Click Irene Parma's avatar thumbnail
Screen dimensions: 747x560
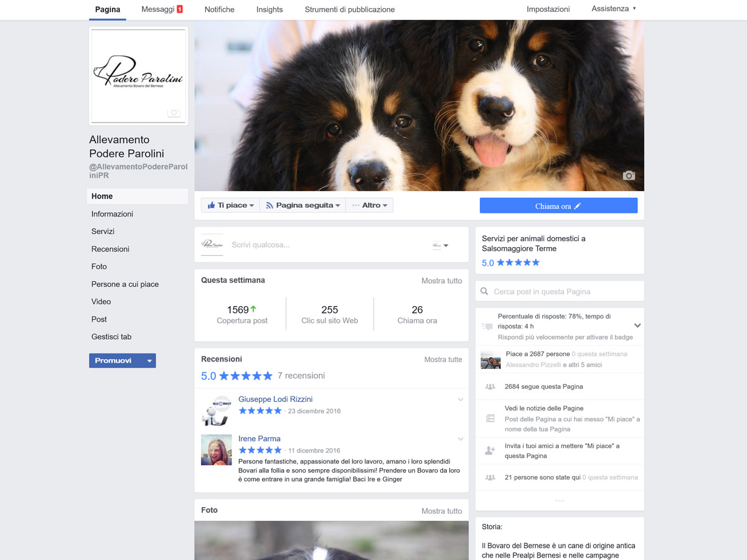pos(216,450)
